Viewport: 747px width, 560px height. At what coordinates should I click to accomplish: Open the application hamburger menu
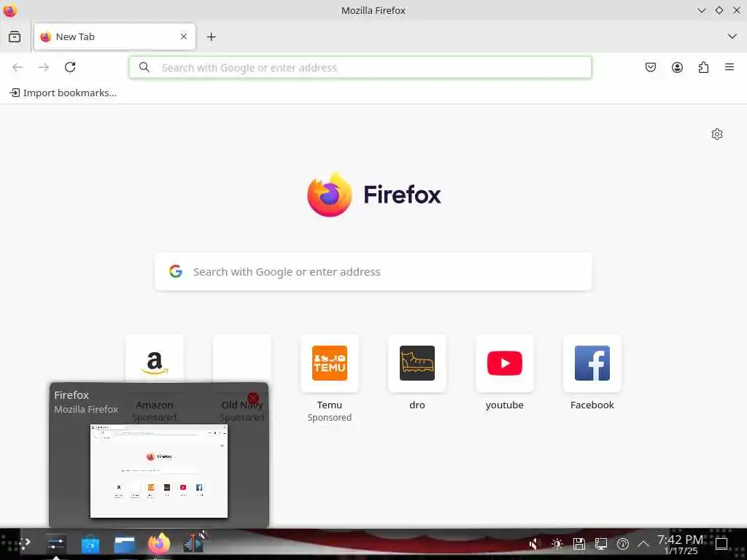point(729,67)
